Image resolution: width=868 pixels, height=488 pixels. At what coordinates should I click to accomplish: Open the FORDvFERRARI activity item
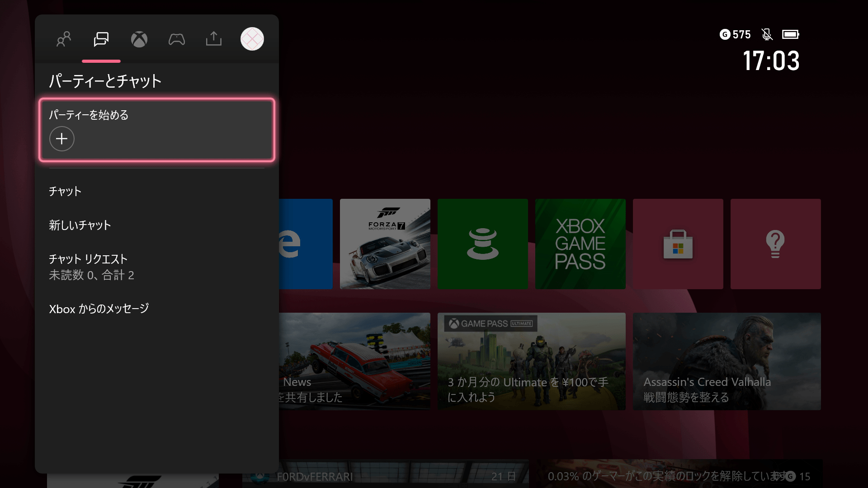coord(385,474)
